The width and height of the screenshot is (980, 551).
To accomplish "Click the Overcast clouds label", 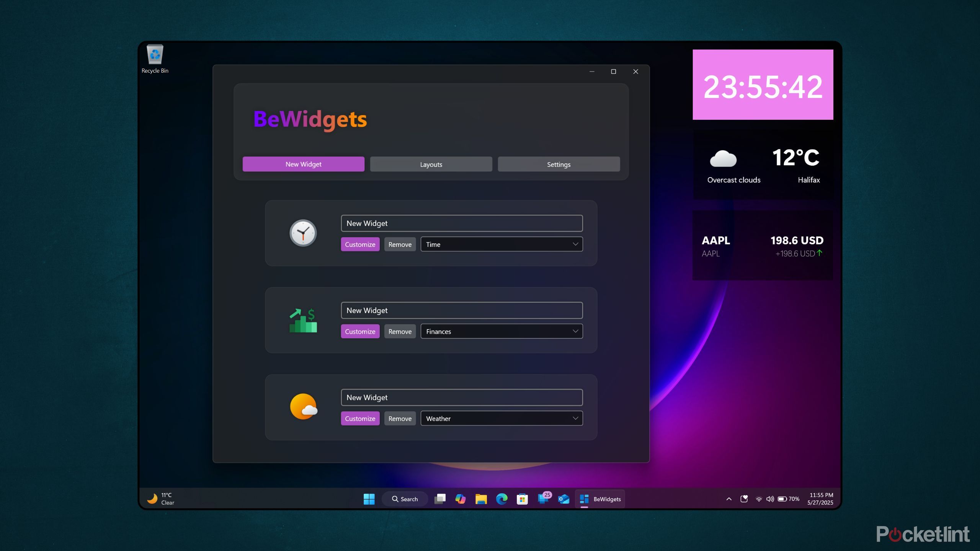I will click(x=733, y=180).
